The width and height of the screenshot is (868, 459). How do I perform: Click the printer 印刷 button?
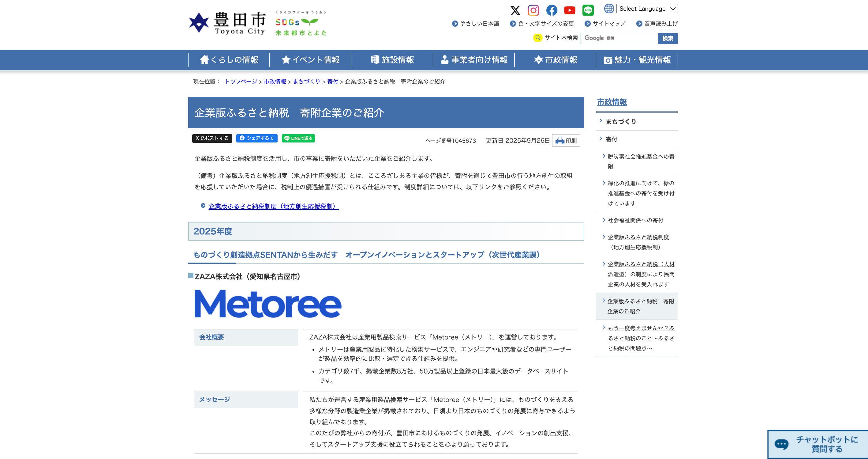(566, 141)
